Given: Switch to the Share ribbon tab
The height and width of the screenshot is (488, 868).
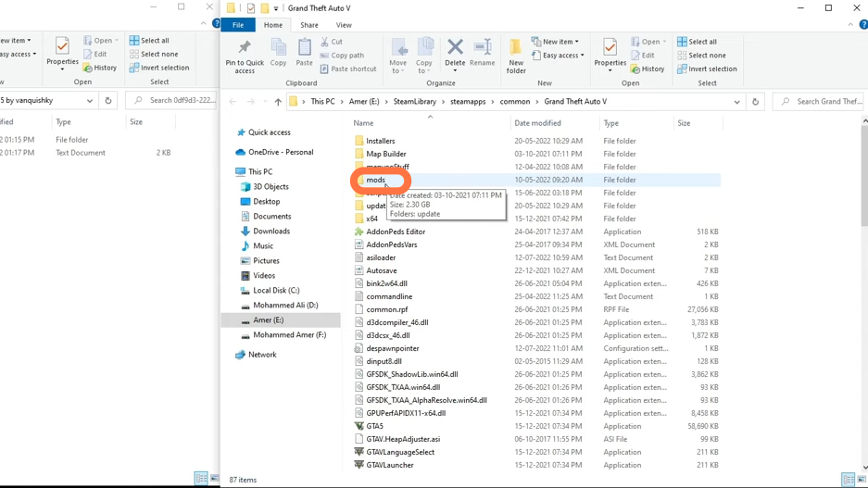Looking at the screenshot, I should coord(308,25).
